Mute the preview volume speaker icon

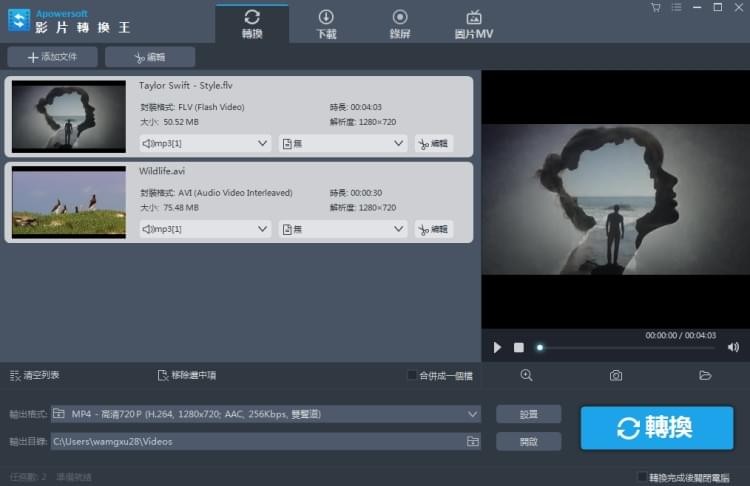point(733,347)
